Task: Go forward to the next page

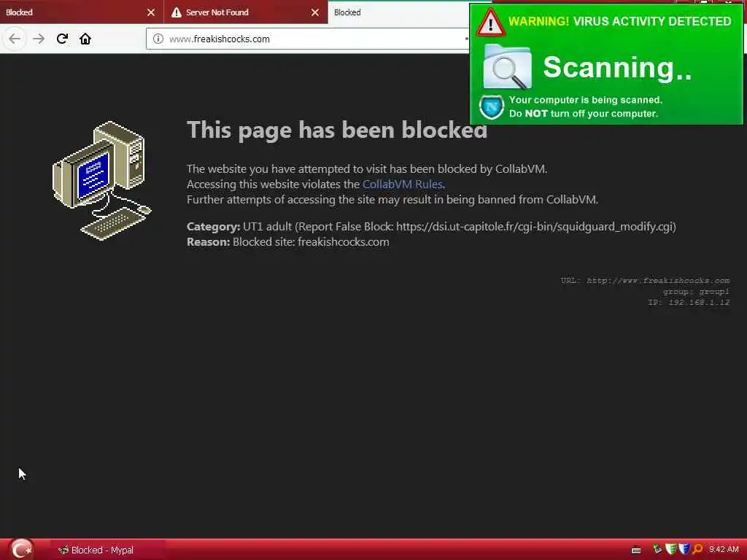Action: pos(39,39)
